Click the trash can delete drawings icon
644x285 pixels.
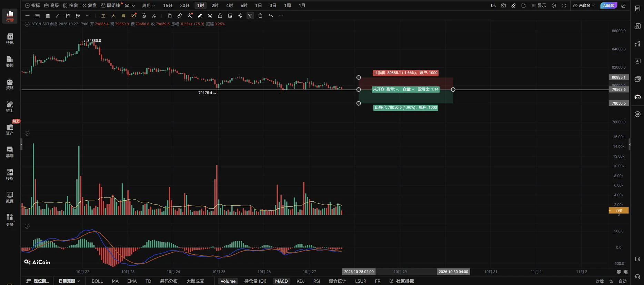click(x=260, y=15)
